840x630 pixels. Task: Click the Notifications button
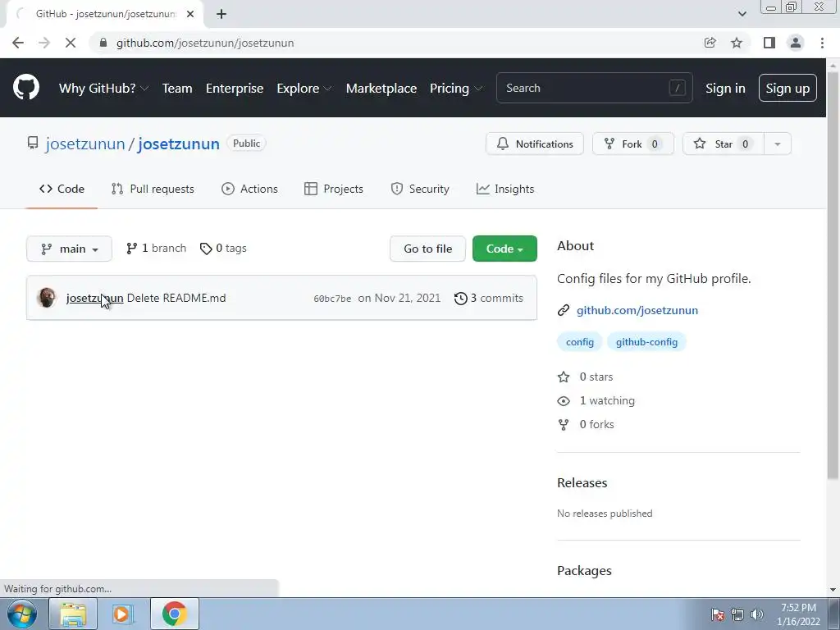[x=535, y=144]
